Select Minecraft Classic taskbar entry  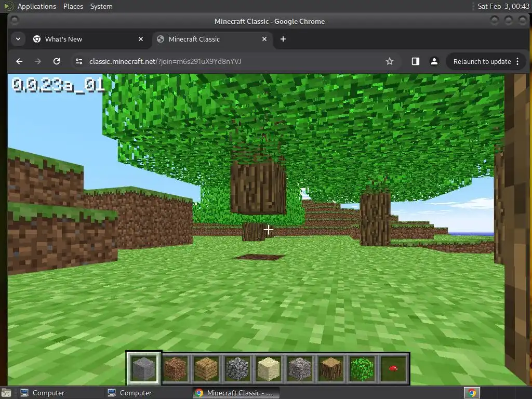tap(236, 393)
